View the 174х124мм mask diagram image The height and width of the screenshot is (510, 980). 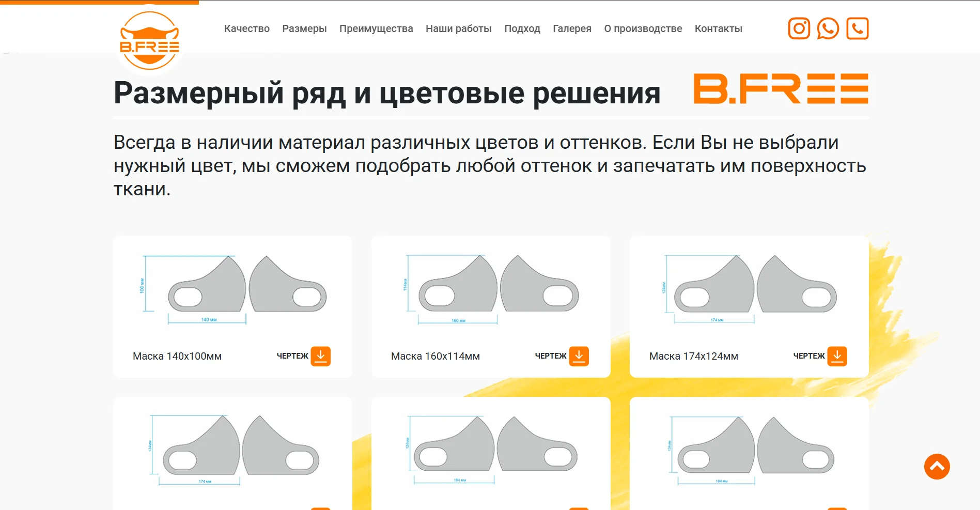(x=750, y=290)
